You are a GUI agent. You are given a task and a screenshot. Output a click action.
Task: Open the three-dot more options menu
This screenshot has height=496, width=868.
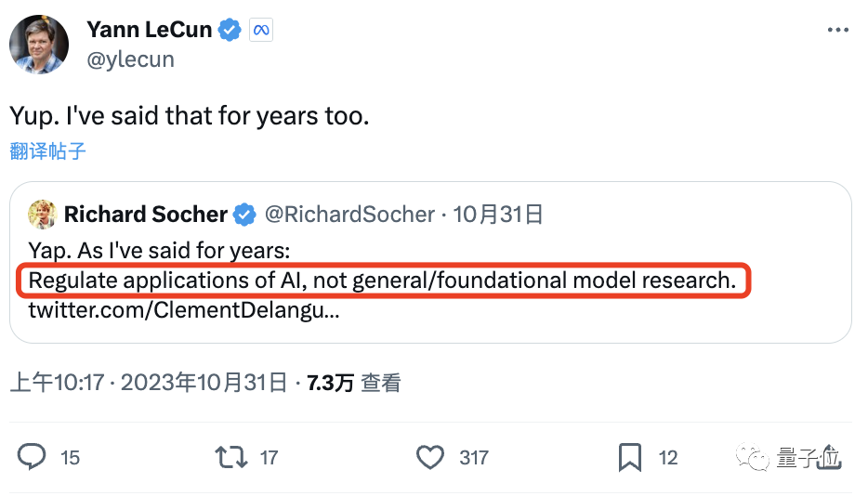tap(837, 30)
